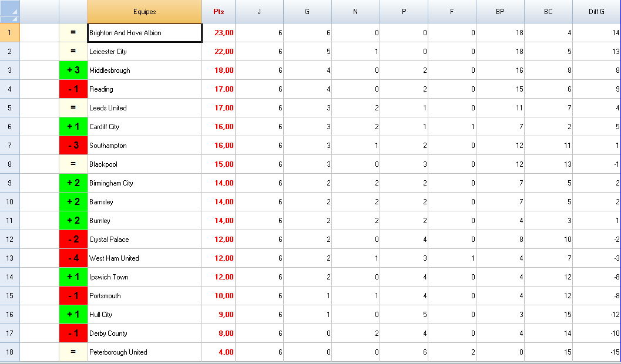Select the Burnley team cell
This screenshot has width=621, height=364.
pos(145,221)
